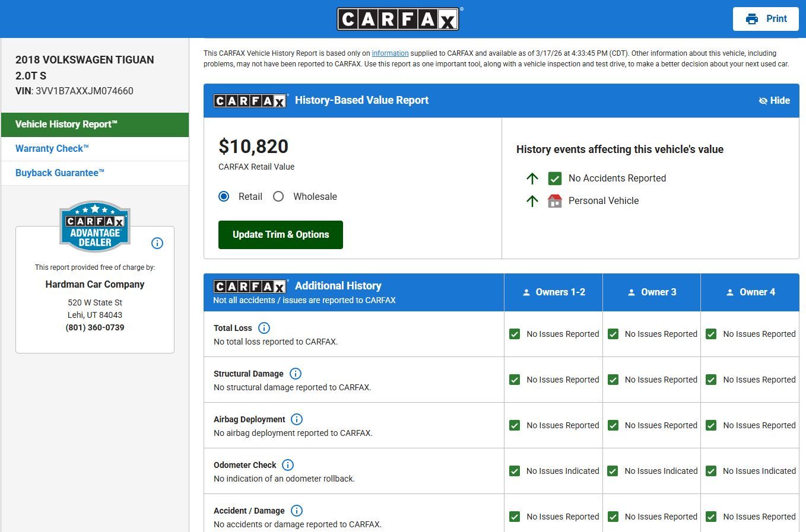Viewport: 806px width, 532px height.
Task: Click Odometer Check info icon
Action: tap(288, 465)
